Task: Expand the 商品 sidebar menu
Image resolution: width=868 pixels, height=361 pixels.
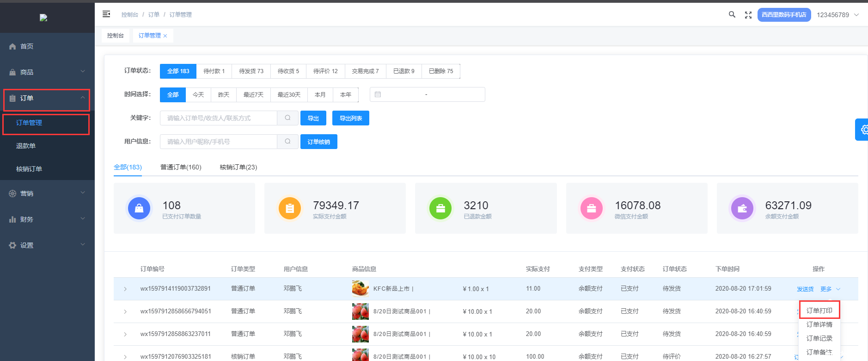Action: [47, 72]
